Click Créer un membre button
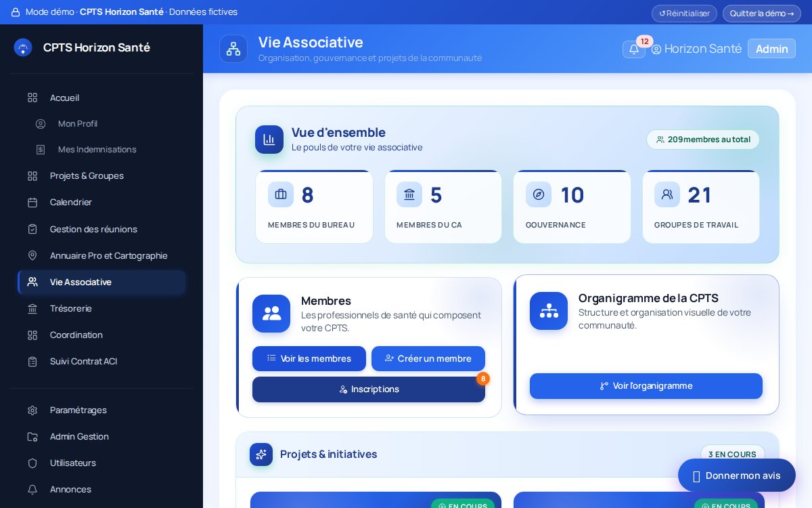This screenshot has height=508, width=812. [x=428, y=358]
